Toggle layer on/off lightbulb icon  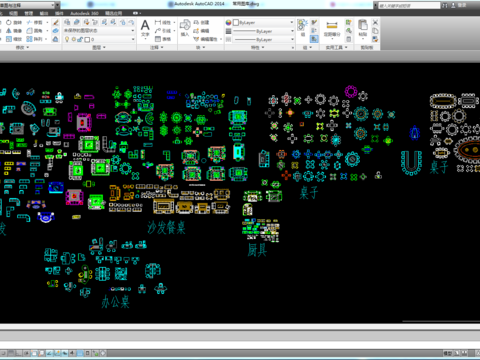pyautogui.click(x=67, y=39)
